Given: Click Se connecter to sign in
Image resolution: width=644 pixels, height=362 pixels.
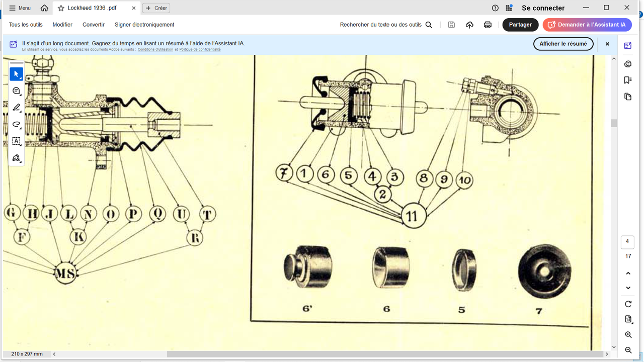Looking at the screenshot, I should [543, 8].
